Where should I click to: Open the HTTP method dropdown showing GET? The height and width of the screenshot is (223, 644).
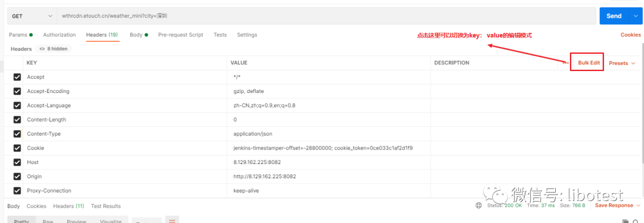click(x=32, y=16)
